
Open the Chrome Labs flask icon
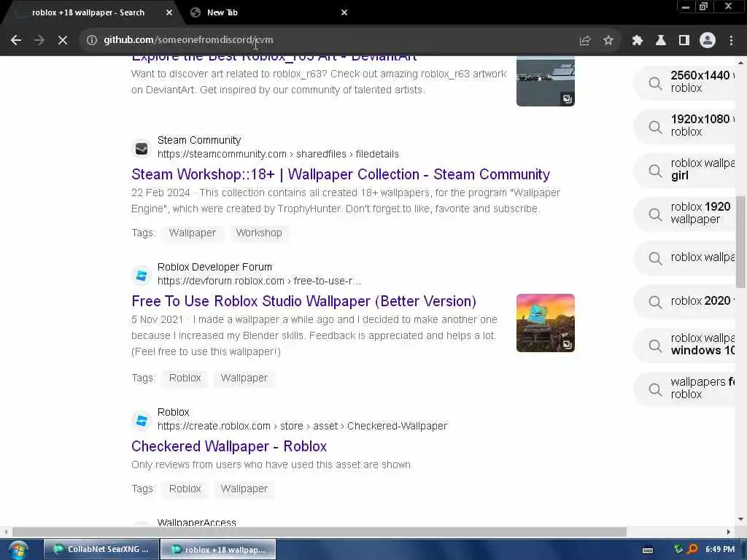[661, 41]
